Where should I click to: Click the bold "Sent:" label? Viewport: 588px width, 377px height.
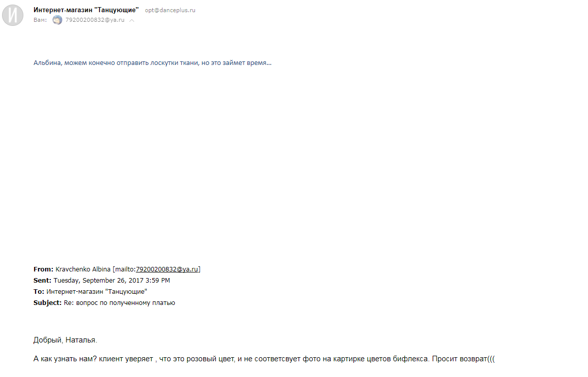point(42,281)
